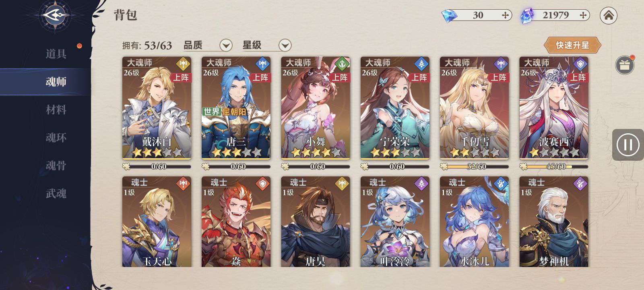The width and height of the screenshot is (644, 290).
Task: Select the 戴沐白 character card
Action: [x=157, y=108]
